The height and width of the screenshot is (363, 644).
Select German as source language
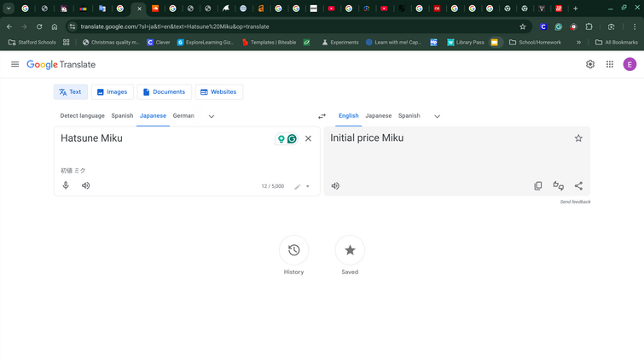pyautogui.click(x=183, y=116)
